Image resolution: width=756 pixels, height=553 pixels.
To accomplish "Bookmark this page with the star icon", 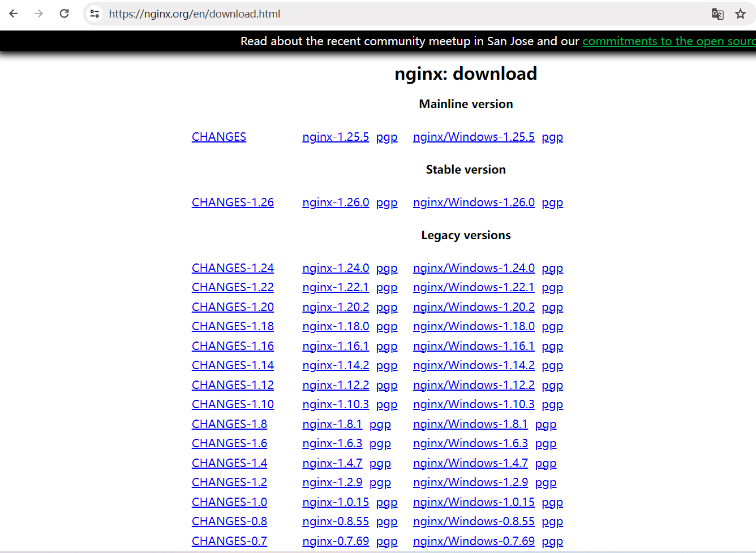I will coord(740,14).
